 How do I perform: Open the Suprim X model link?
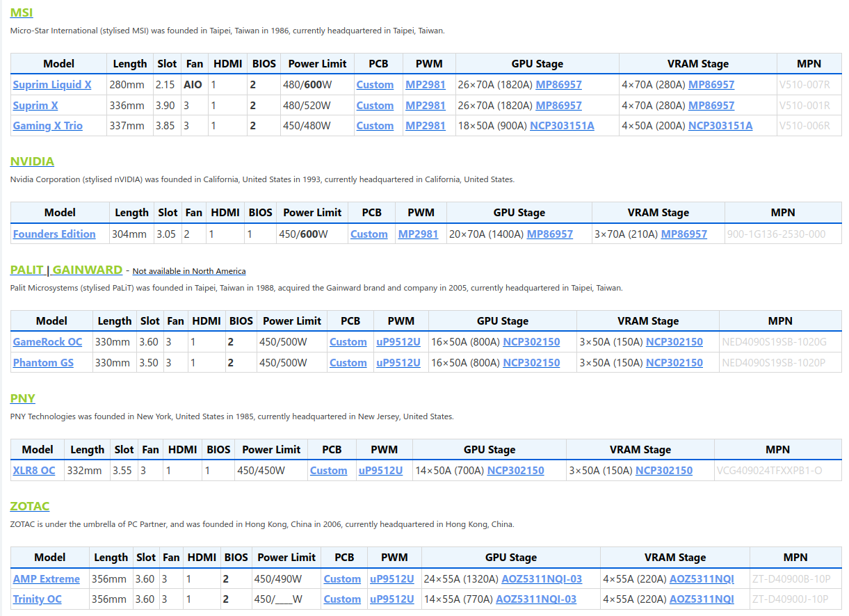coord(35,106)
